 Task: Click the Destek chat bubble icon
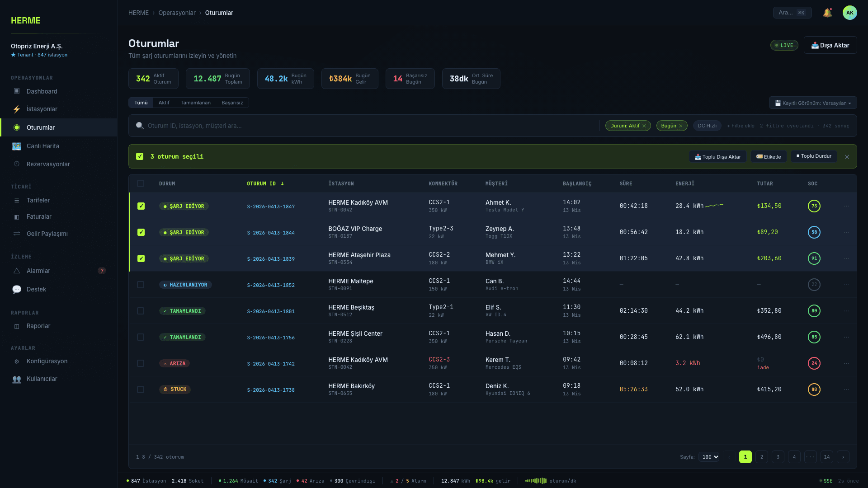[x=17, y=289]
